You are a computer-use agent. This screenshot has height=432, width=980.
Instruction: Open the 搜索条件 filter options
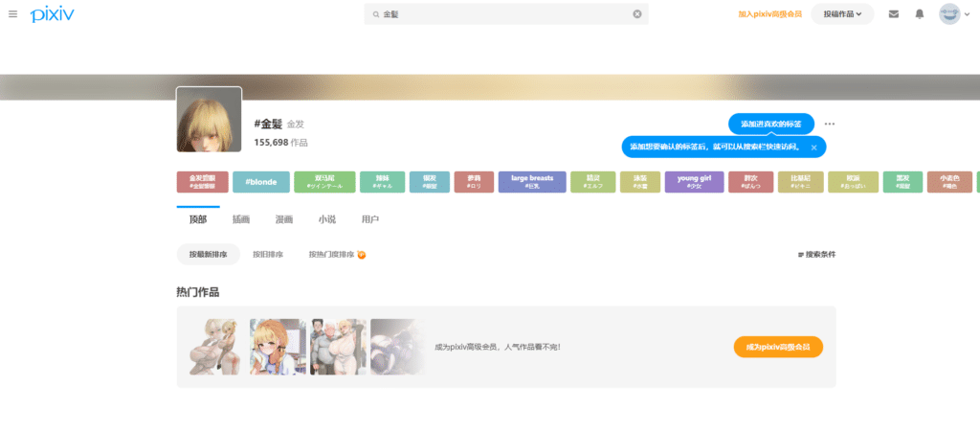pyautogui.click(x=816, y=255)
